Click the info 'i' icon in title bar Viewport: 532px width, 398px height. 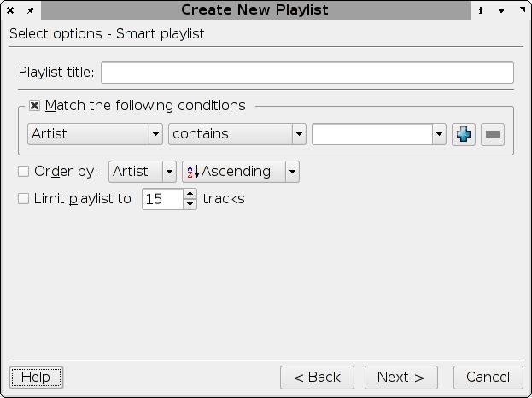click(482, 10)
